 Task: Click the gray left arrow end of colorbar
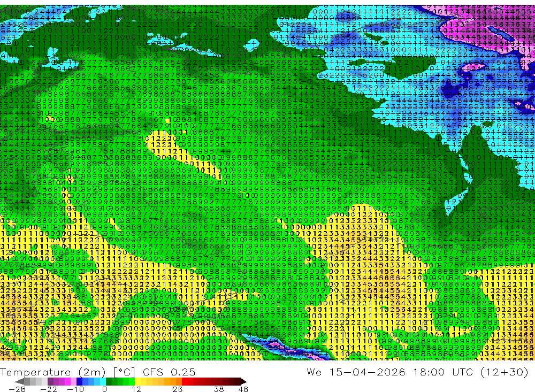(20, 381)
